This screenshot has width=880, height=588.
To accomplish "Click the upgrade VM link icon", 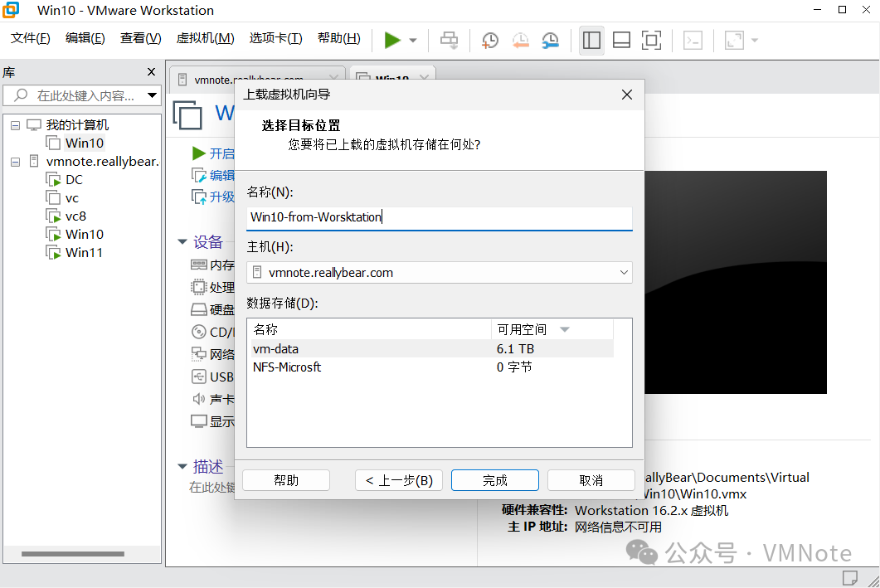I will 199,197.
